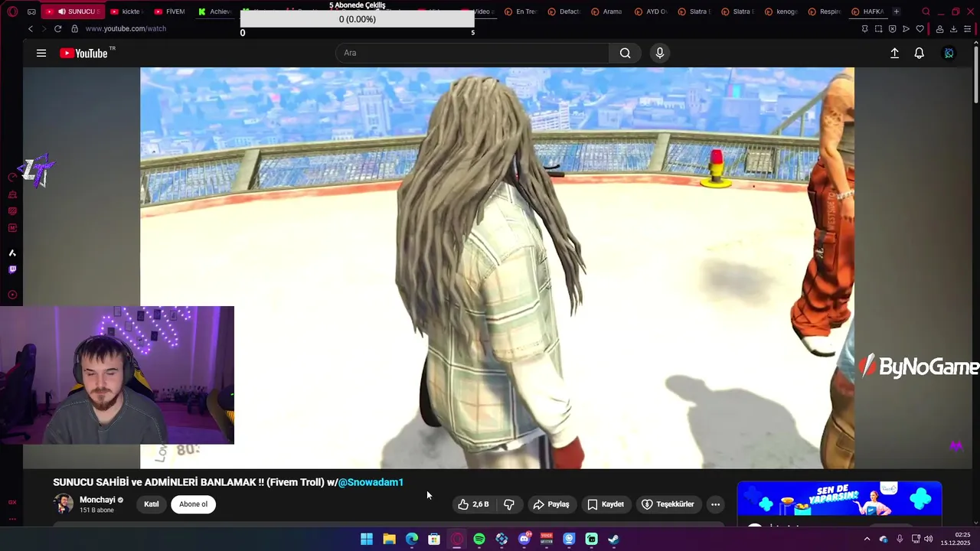
Task: Switch to the Defactc browser tab
Action: [x=565, y=11]
